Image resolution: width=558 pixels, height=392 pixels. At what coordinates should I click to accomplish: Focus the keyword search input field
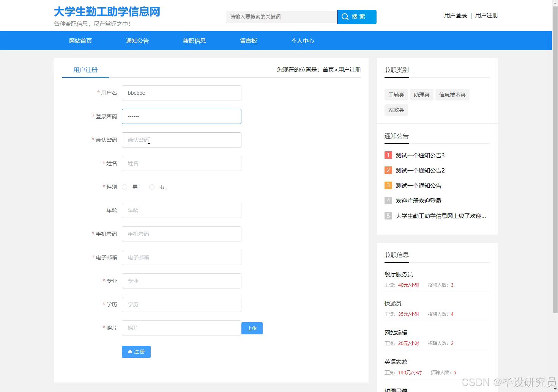pos(281,17)
